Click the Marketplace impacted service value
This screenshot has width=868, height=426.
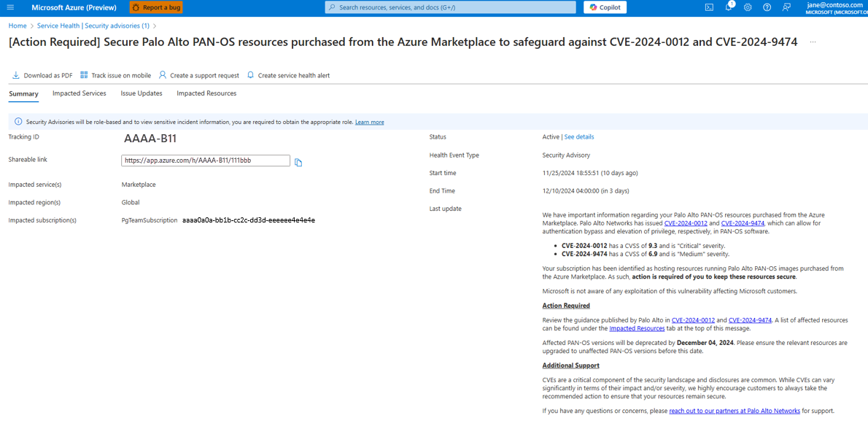(x=137, y=185)
